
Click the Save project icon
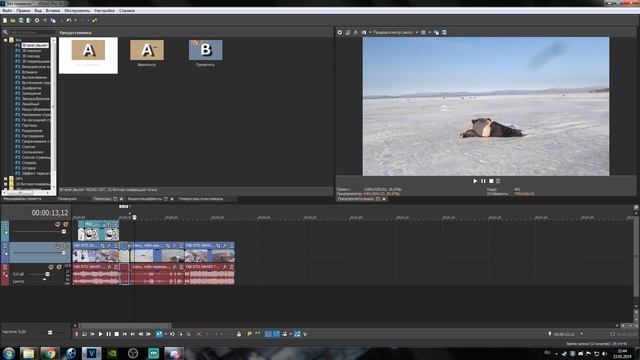[x=21, y=20]
